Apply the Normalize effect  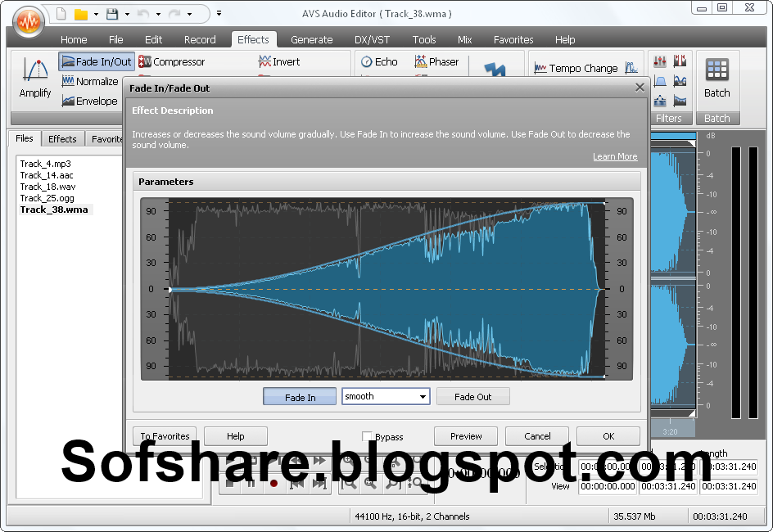pos(90,81)
